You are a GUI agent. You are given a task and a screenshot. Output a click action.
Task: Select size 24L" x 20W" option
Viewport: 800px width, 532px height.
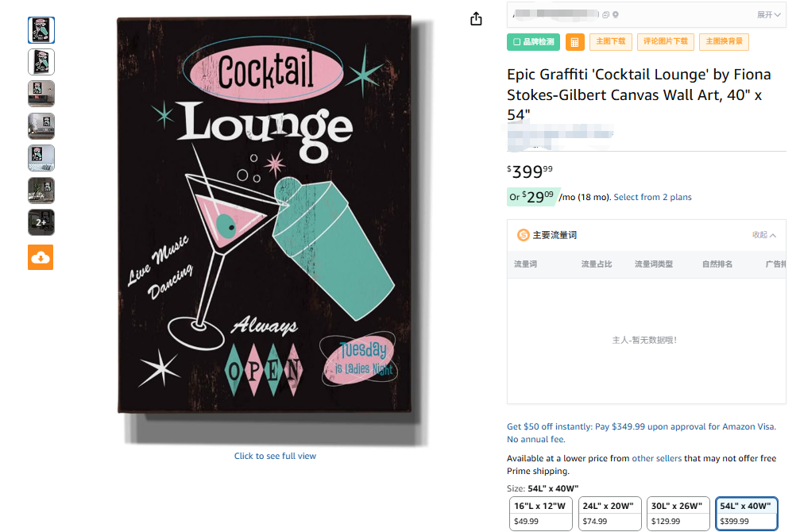point(609,513)
